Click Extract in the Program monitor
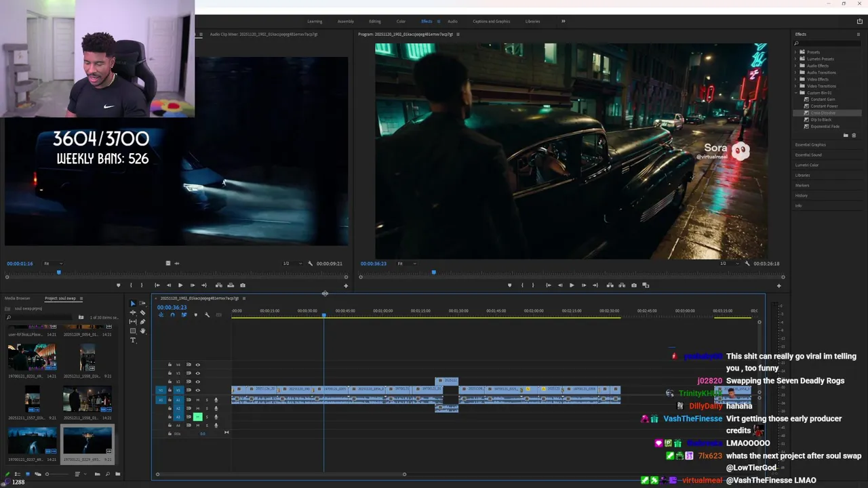868x488 pixels. click(622, 285)
